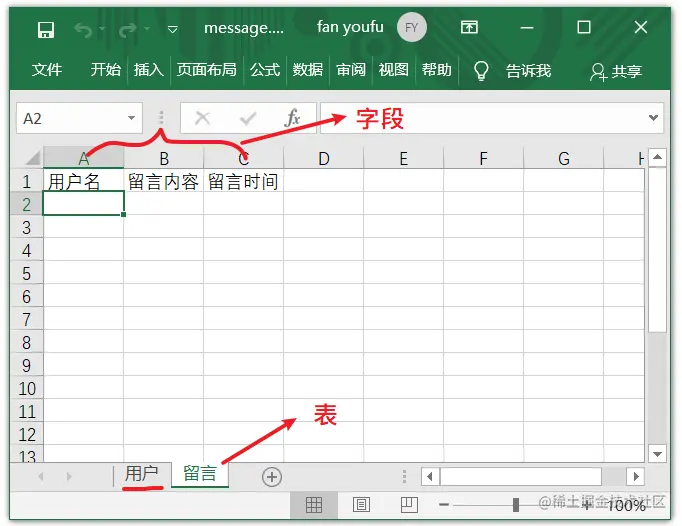Click the zoom in plus button
The width and height of the screenshot is (682, 526).
click(587, 505)
